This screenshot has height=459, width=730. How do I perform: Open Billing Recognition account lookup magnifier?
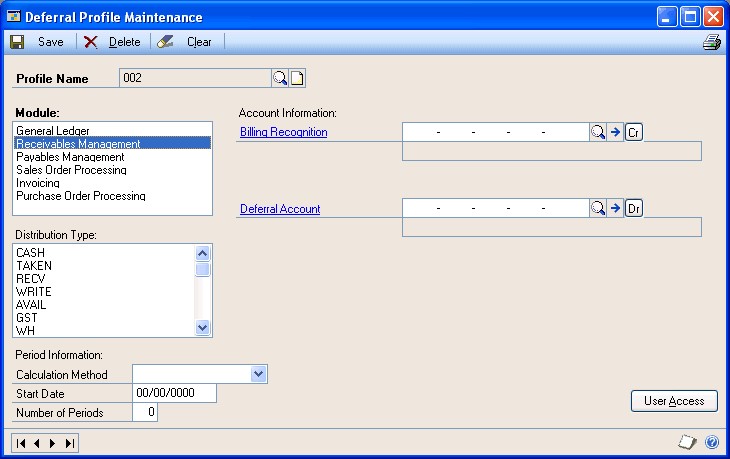pyautogui.click(x=598, y=132)
